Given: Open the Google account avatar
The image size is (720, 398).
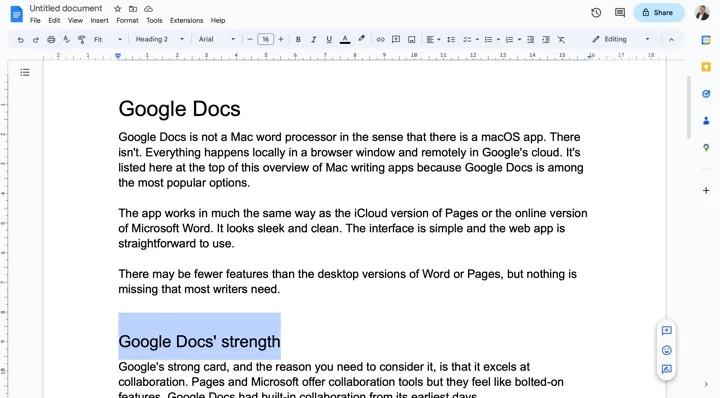Looking at the screenshot, I should 702,12.
